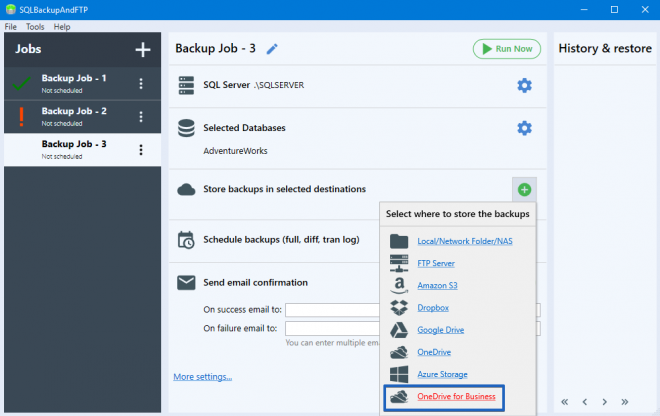Open the three-dot menu for Backup Job - 1
The height and width of the screenshot is (416, 660).
click(141, 83)
